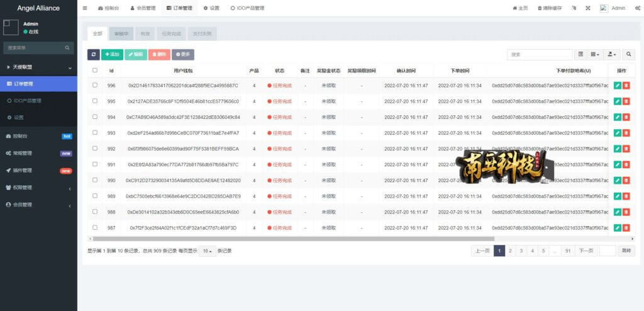Open the 更多 more actions button

tap(183, 54)
